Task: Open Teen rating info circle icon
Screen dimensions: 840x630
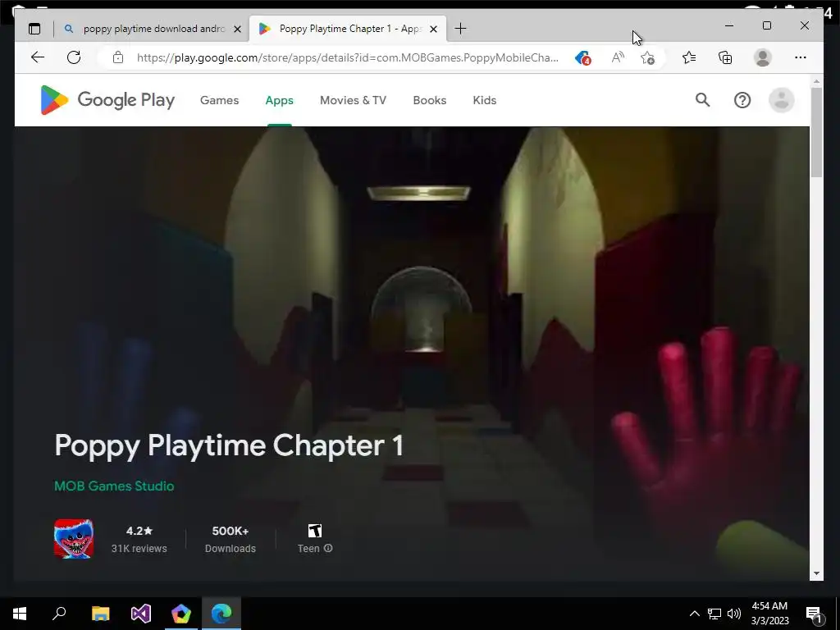Action: click(x=328, y=548)
